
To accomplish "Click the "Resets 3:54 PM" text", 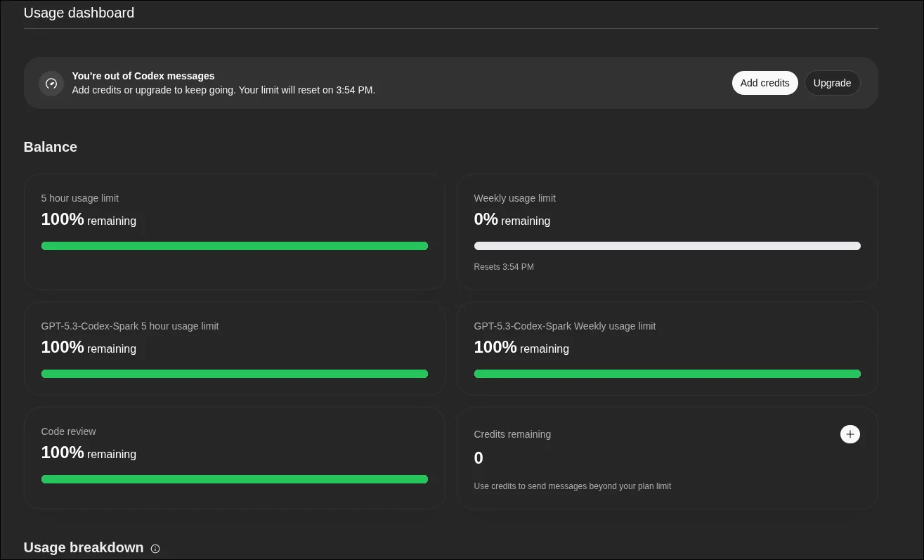I will [x=503, y=267].
